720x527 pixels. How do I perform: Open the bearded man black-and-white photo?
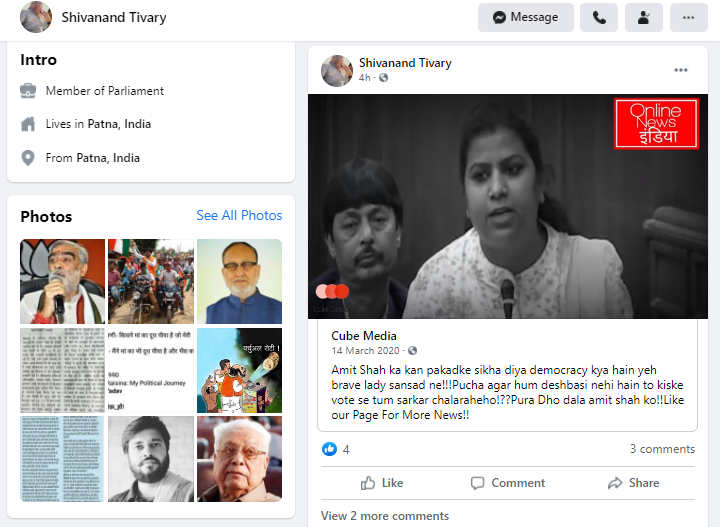[151, 459]
